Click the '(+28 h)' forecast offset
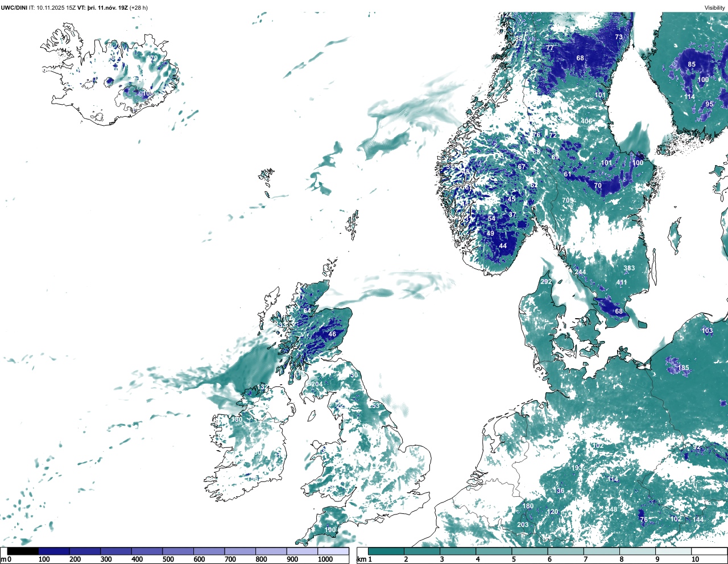Image resolution: width=728 pixels, height=564 pixels. 139,7
